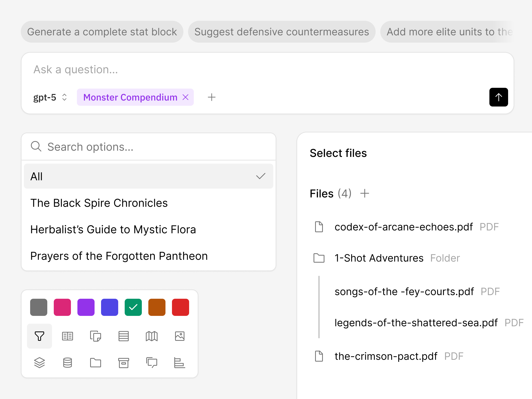Open the 1-Shot Adventures folder
This screenshot has width=532, height=399.
click(379, 258)
